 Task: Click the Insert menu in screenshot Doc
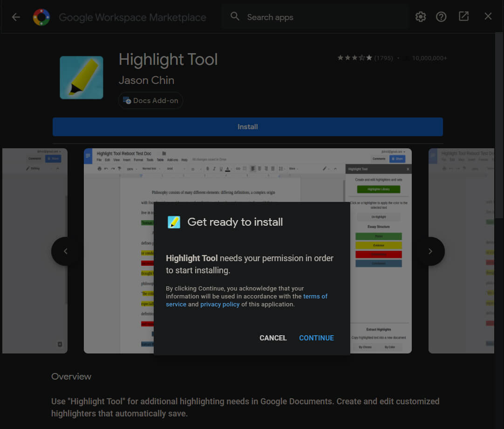pos(127,159)
